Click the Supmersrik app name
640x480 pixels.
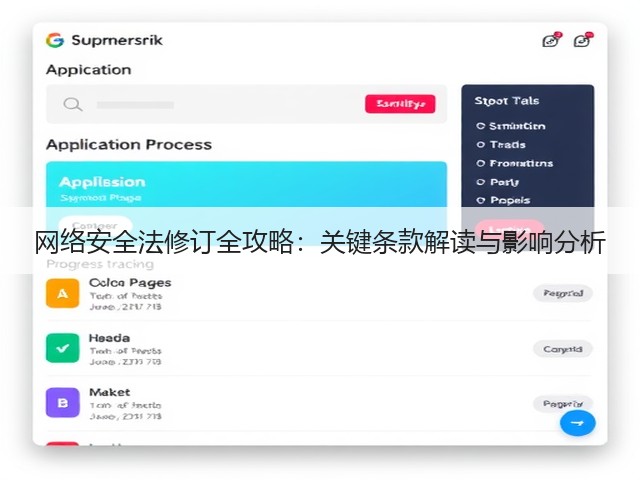tap(117, 40)
